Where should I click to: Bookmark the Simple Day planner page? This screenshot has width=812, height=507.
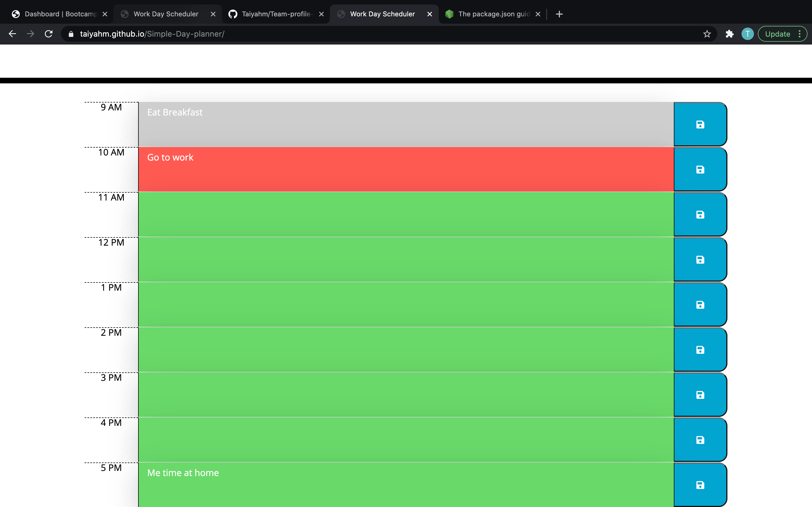(707, 34)
